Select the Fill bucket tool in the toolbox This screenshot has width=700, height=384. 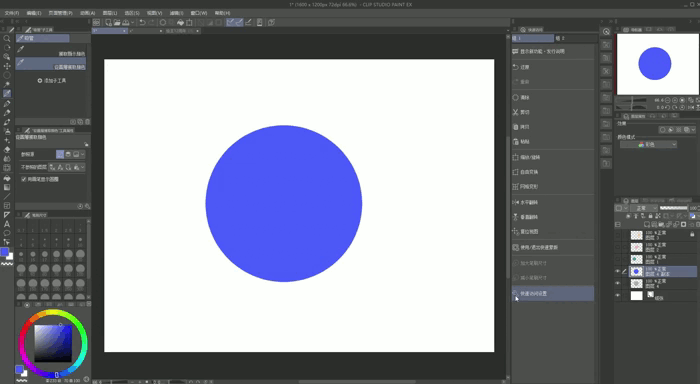pyautogui.click(x=7, y=178)
